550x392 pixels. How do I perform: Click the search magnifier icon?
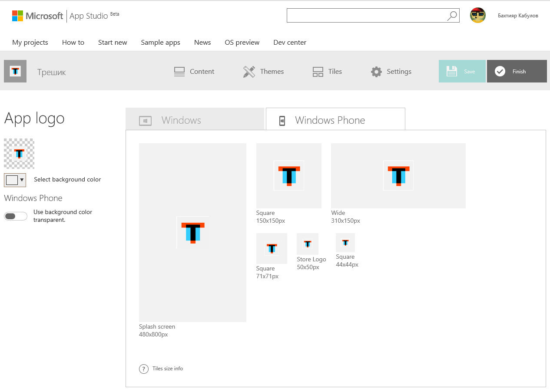tap(452, 16)
